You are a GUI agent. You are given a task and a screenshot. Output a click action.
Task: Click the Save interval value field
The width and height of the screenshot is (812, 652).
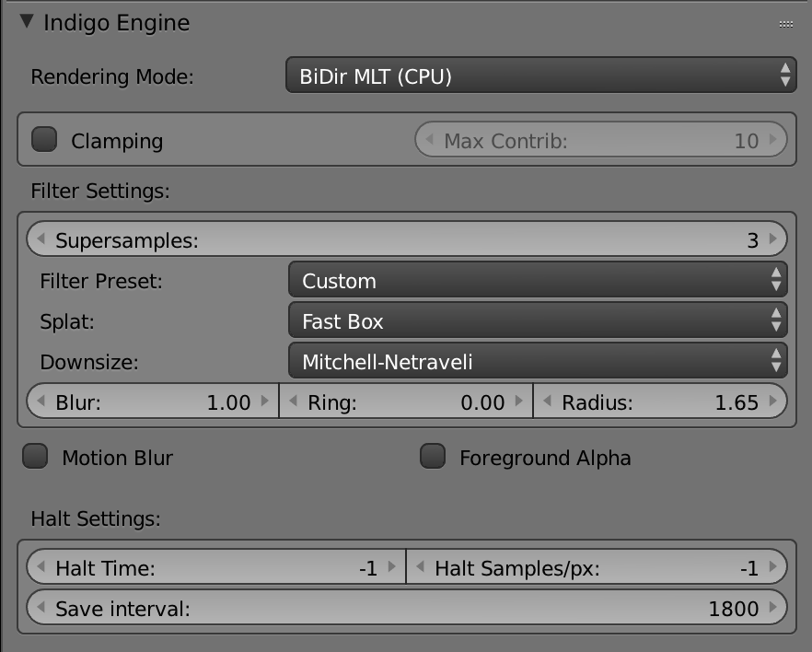click(405, 608)
